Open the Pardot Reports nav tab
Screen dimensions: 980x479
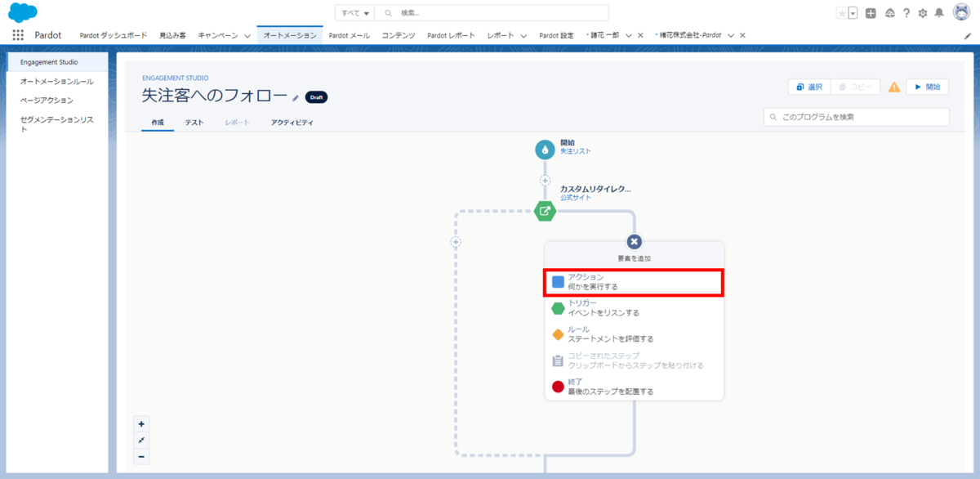tap(451, 36)
